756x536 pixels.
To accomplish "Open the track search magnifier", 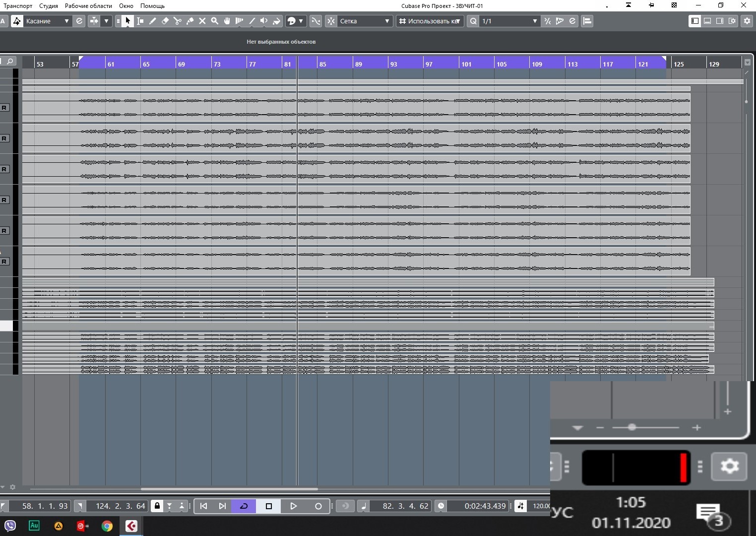I will (9, 61).
